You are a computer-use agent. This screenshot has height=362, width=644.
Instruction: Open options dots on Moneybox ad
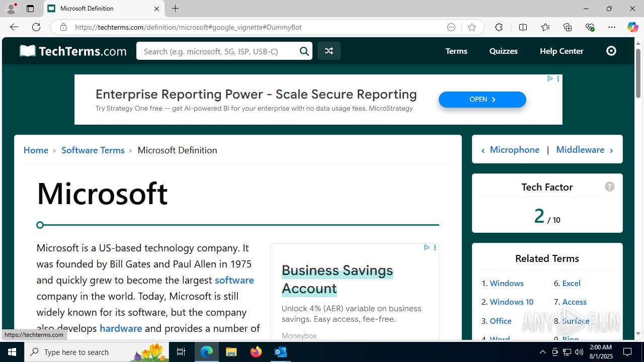click(x=435, y=247)
